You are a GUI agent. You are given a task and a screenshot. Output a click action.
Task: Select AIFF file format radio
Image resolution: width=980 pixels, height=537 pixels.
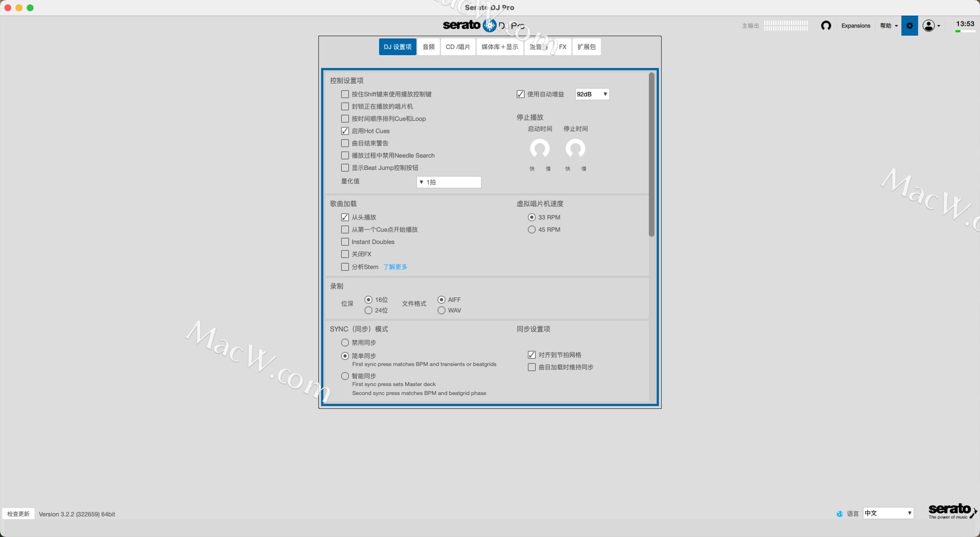(x=442, y=300)
